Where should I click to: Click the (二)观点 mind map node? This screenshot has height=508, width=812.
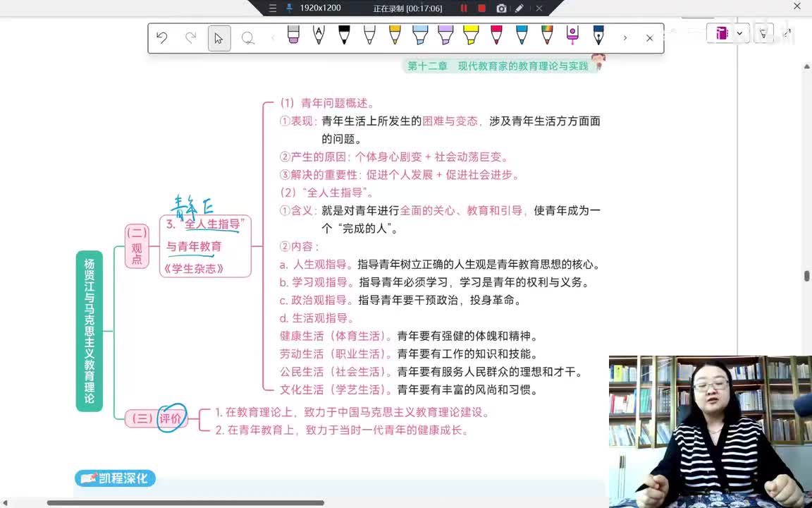pyautogui.click(x=137, y=246)
